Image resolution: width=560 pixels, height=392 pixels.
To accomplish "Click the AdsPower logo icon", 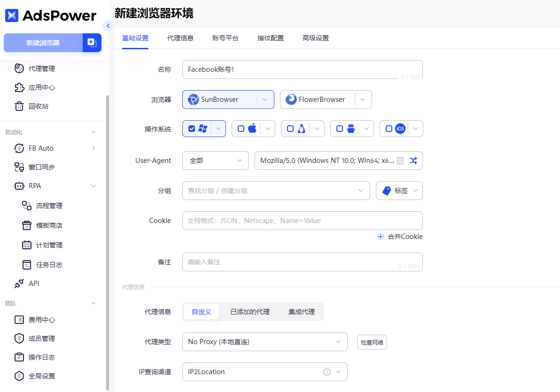I will click(11, 15).
